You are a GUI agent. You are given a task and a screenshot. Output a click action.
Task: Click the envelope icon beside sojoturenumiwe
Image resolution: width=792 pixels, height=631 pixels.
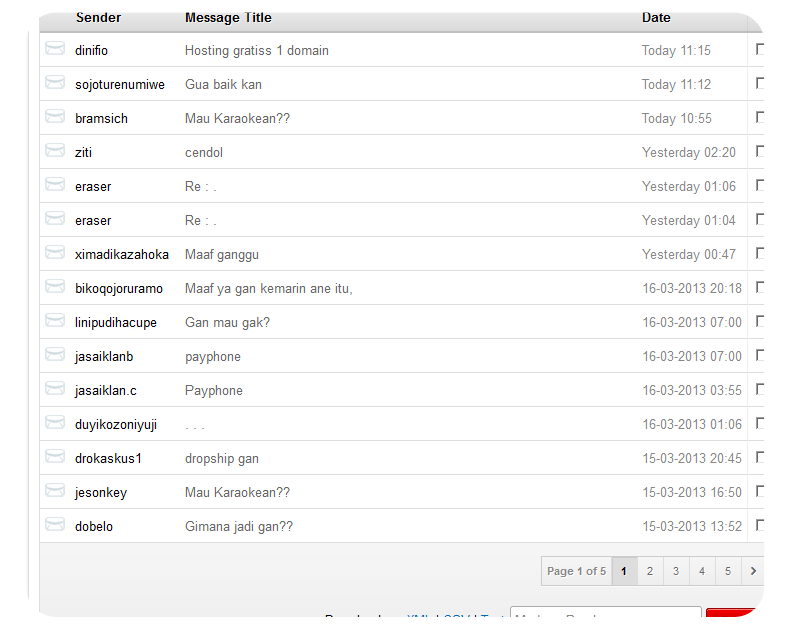[55, 82]
